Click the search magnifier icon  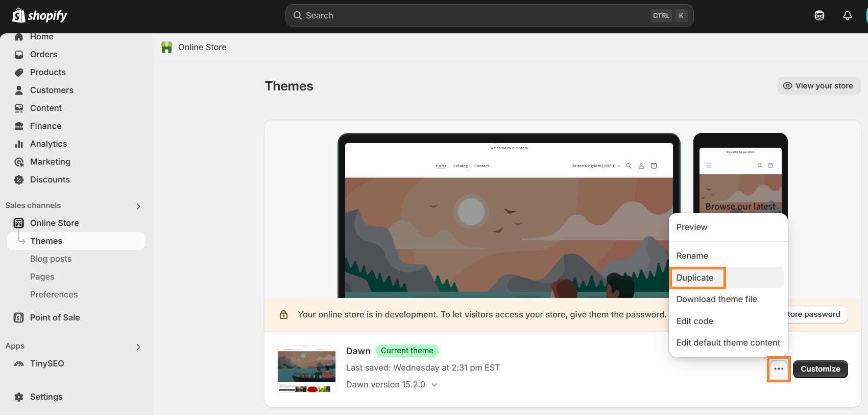coord(297,15)
